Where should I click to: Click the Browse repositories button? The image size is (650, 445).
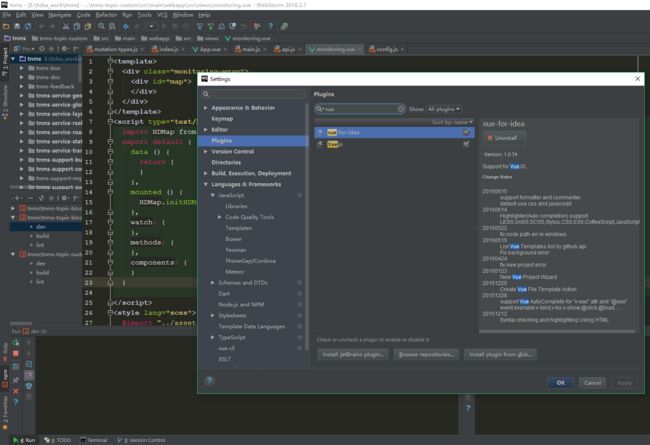(426, 355)
